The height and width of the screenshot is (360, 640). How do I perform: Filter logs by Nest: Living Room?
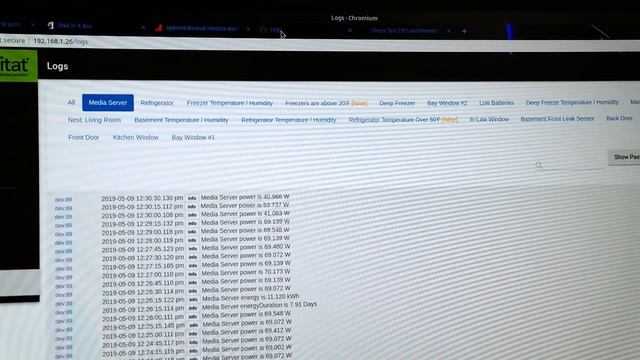point(94,120)
